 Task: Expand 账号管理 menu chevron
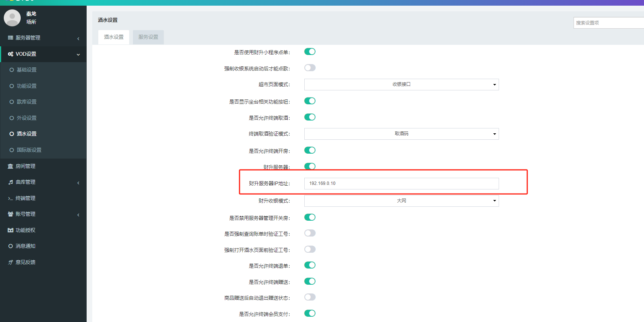tap(78, 215)
